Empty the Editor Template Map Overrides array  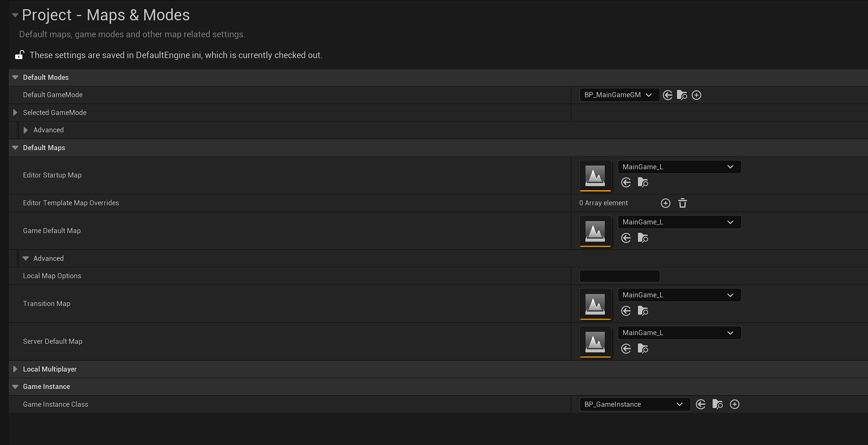tap(682, 203)
